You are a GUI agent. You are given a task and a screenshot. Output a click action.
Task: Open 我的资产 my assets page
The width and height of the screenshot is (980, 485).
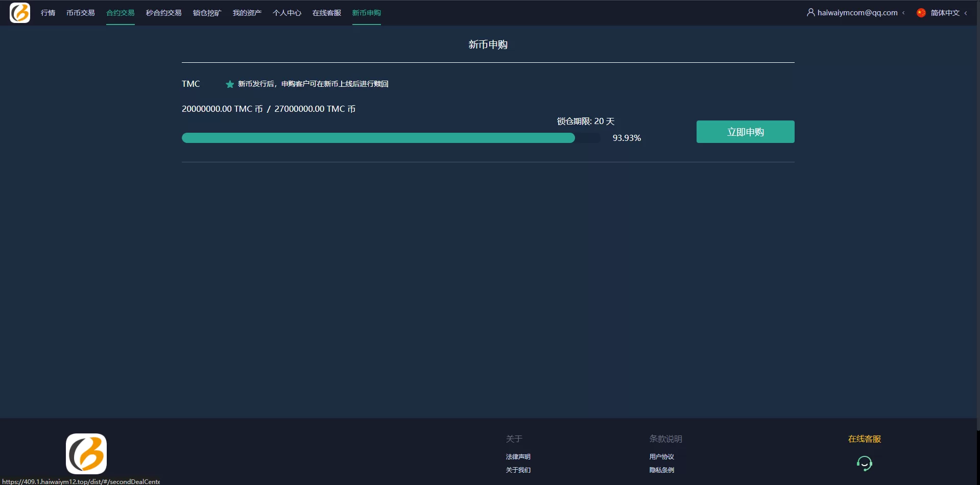247,13
